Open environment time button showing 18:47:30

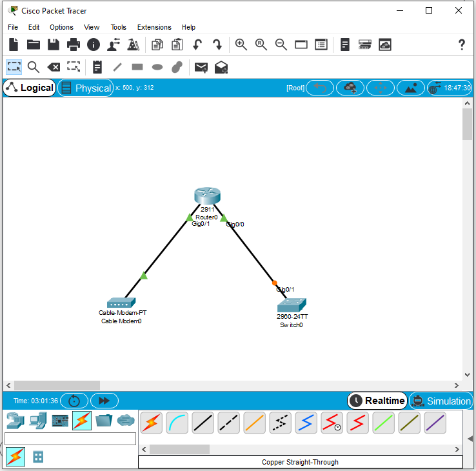point(450,88)
